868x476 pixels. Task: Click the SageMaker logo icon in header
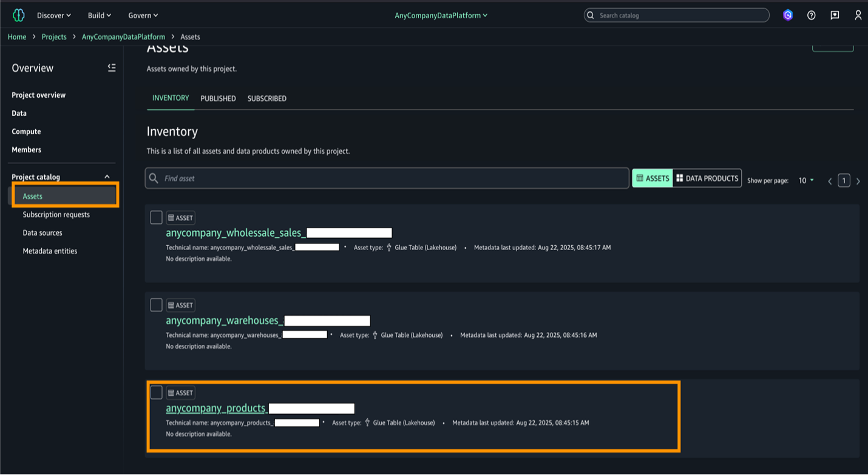19,15
